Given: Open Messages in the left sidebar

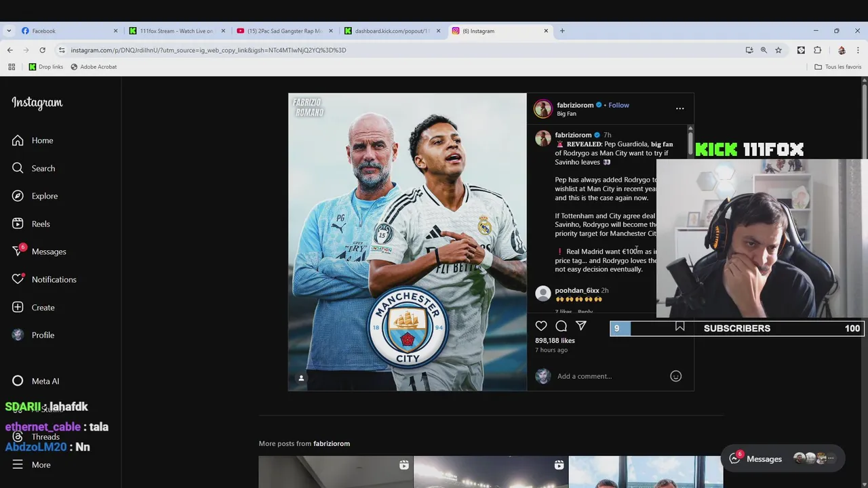Looking at the screenshot, I should [x=39, y=251].
